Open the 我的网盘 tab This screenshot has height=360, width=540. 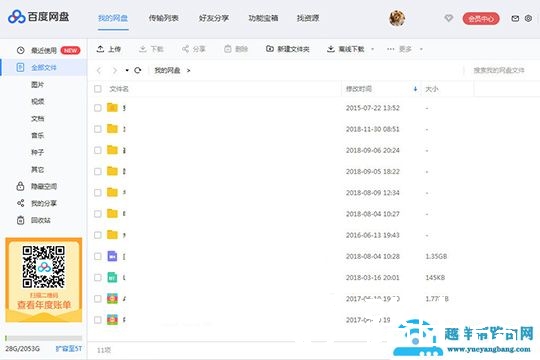point(113,18)
